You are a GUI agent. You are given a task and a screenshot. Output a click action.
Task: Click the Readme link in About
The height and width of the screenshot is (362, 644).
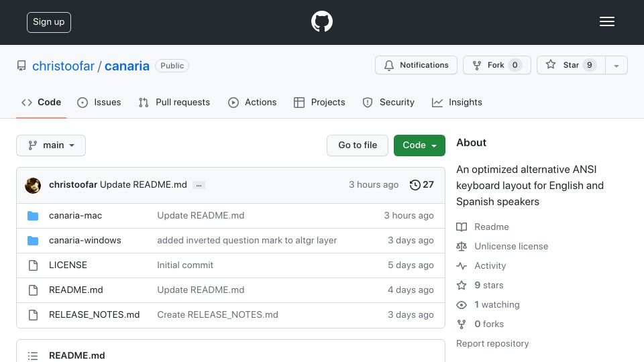click(x=492, y=227)
